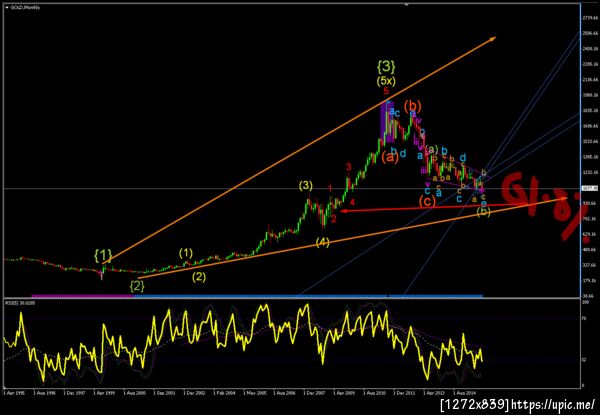Click the highlighted current price tag on price axis
Screen dimensions: 600x415
[x=590, y=188]
